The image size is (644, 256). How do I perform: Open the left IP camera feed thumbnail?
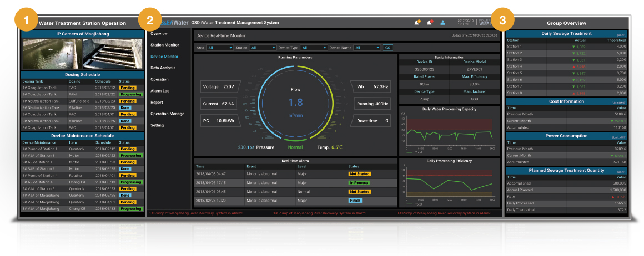click(52, 54)
